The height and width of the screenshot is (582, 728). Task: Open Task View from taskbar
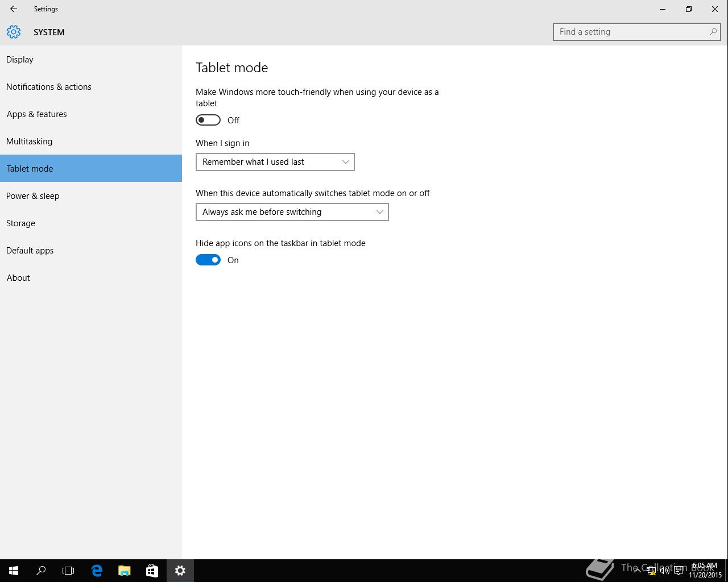68,571
